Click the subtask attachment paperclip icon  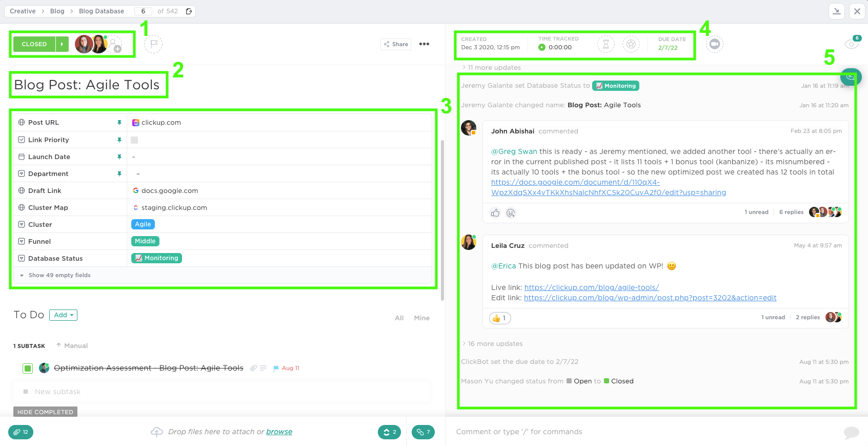253,368
